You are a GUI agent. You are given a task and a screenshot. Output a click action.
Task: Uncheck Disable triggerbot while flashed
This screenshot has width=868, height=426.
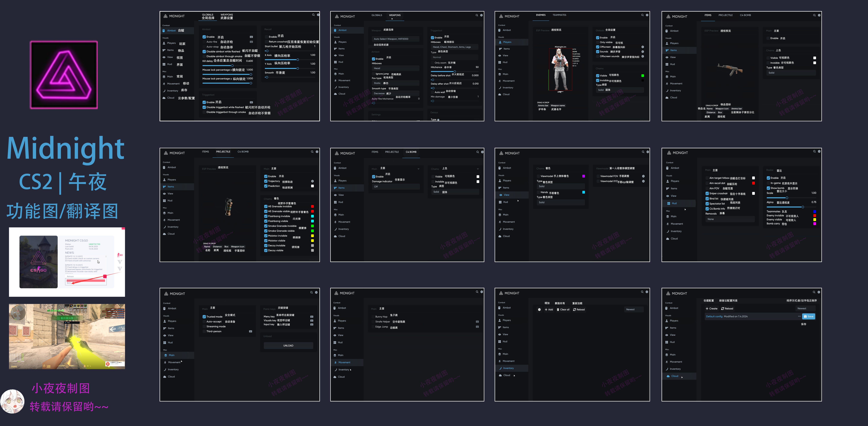pos(204,107)
